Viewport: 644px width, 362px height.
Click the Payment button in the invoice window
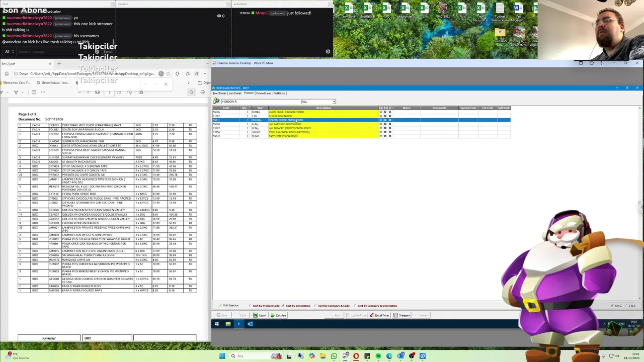422,315
